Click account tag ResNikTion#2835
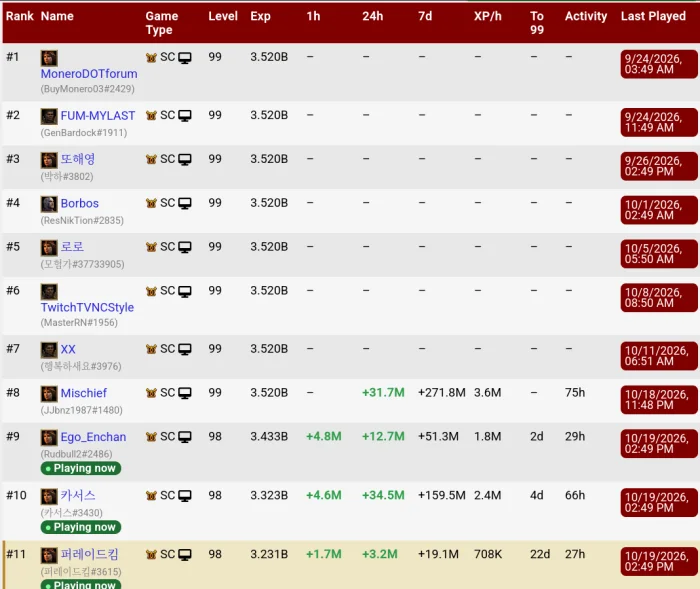The height and width of the screenshot is (589, 700). tap(82, 221)
